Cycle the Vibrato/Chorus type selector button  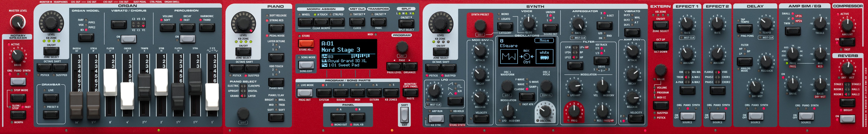(x=119, y=25)
